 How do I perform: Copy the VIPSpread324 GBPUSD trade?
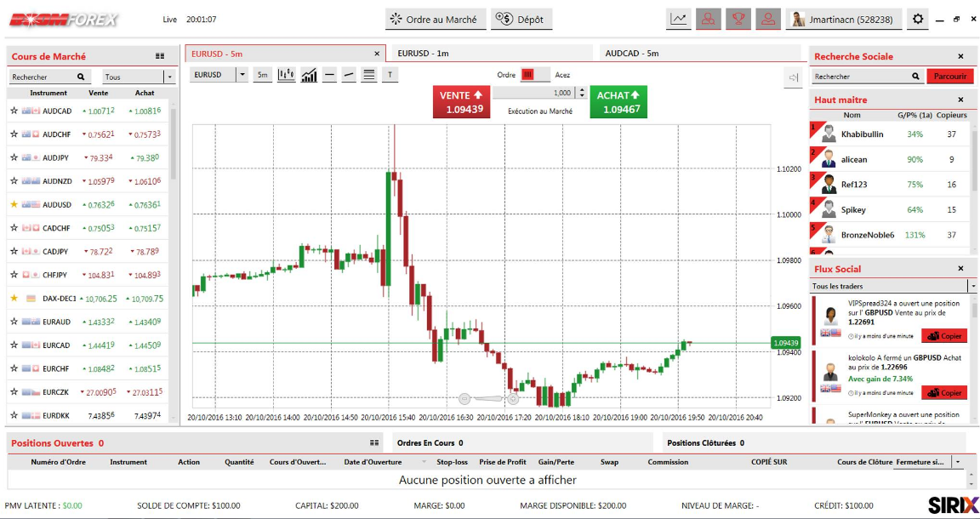944,336
